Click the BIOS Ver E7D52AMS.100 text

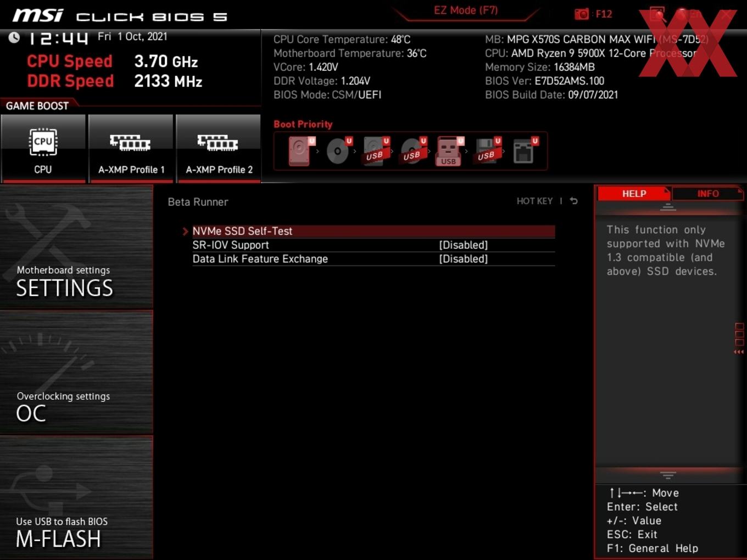click(x=544, y=81)
